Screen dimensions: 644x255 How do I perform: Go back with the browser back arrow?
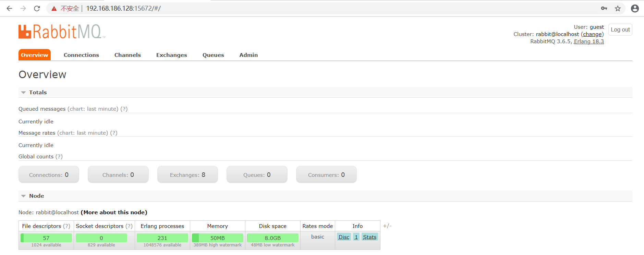9,8
